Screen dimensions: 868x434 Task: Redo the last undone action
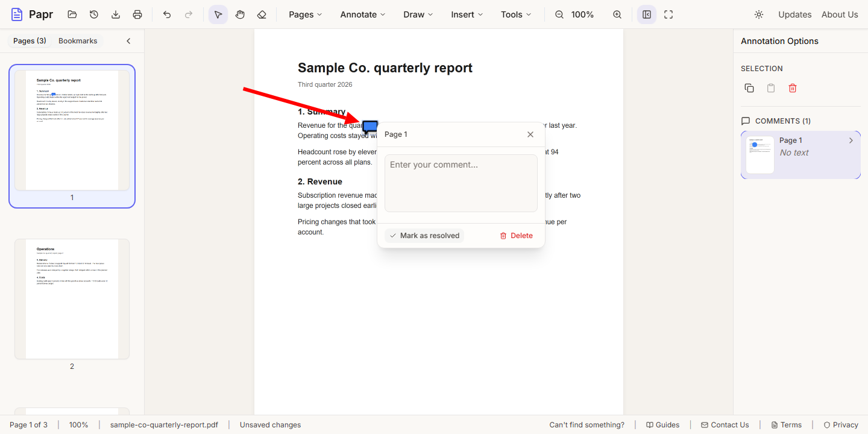click(x=189, y=14)
